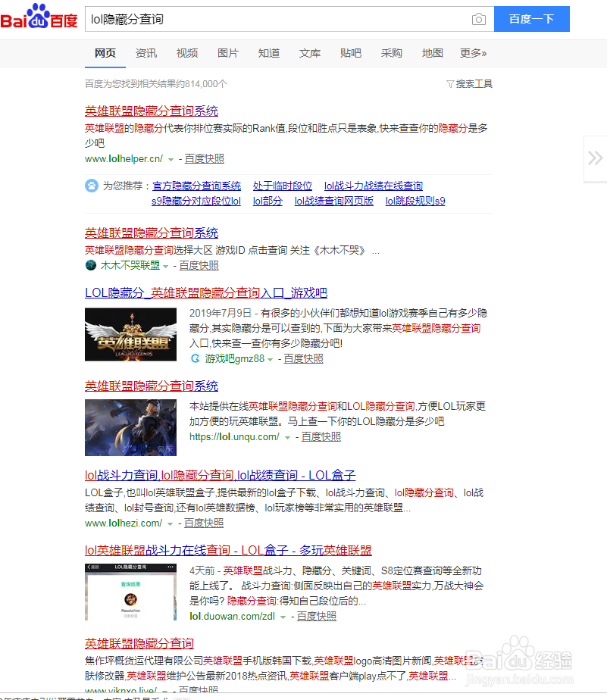The width and height of the screenshot is (607, 700).
Task: Open the lol.unqu.com result title 英雄联盟隐藏分查询系统
Action: (152, 386)
